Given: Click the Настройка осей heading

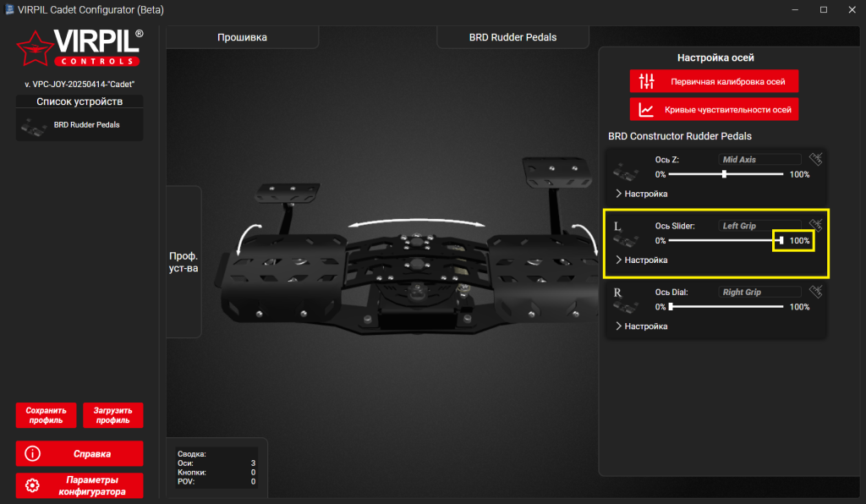Looking at the screenshot, I should [715, 58].
